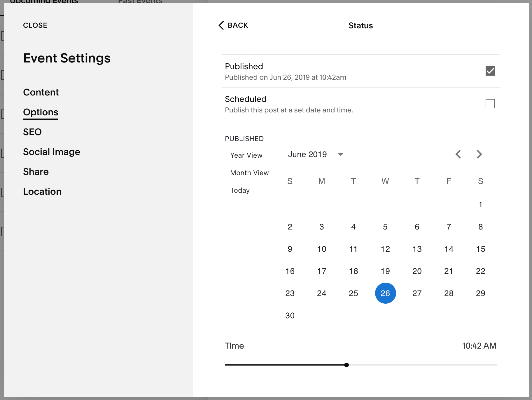This screenshot has height=400, width=532.
Task: Pick date 13 on calendar
Action: pyautogui.click(x=417, y=249)
